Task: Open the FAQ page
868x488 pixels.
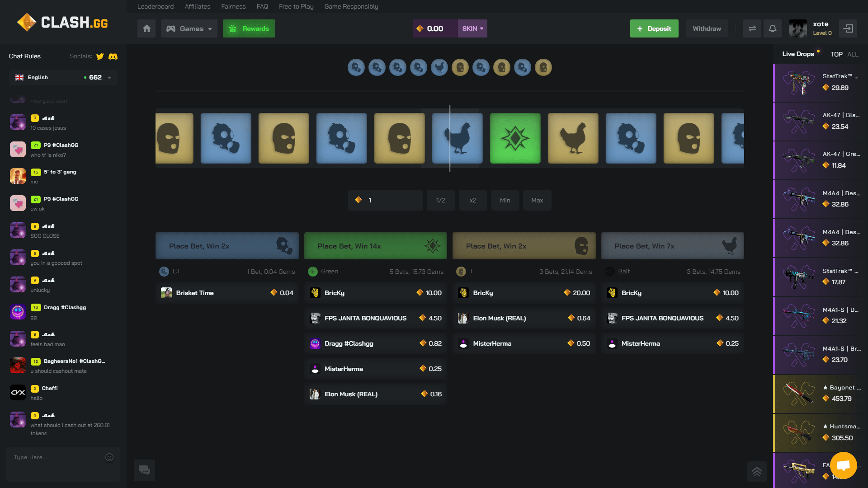Action: pos(262,6)
